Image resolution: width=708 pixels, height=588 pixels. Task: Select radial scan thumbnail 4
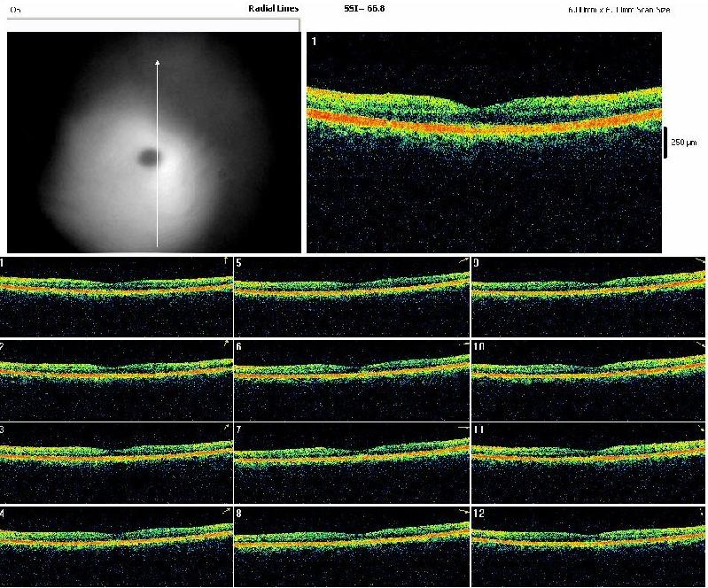tap(116, 546)
